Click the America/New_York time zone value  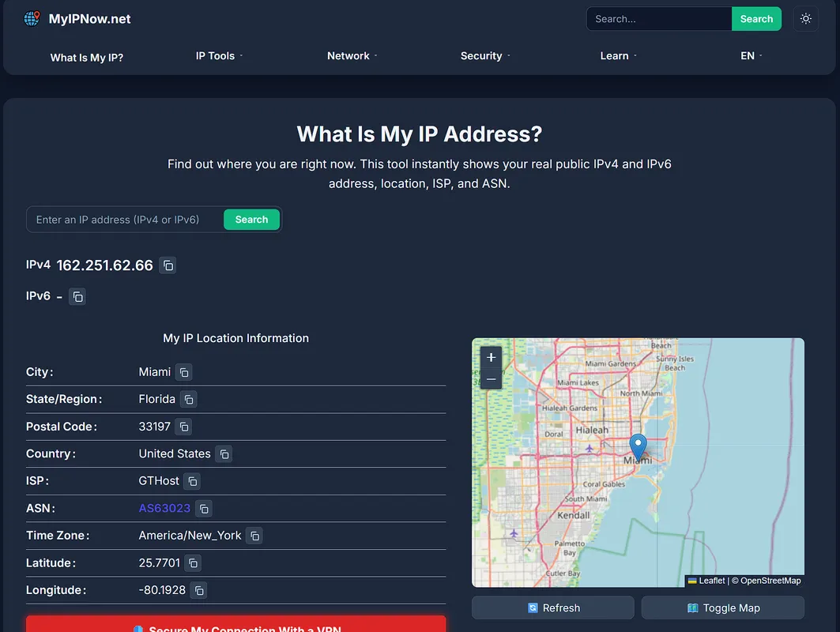coord(190,536)
